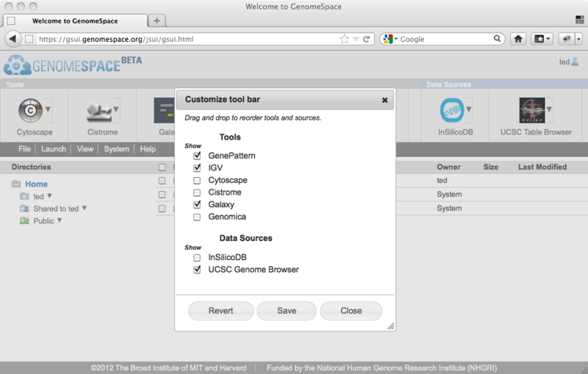Click the URL address field
588x374 pixels.
click(187, 39)
